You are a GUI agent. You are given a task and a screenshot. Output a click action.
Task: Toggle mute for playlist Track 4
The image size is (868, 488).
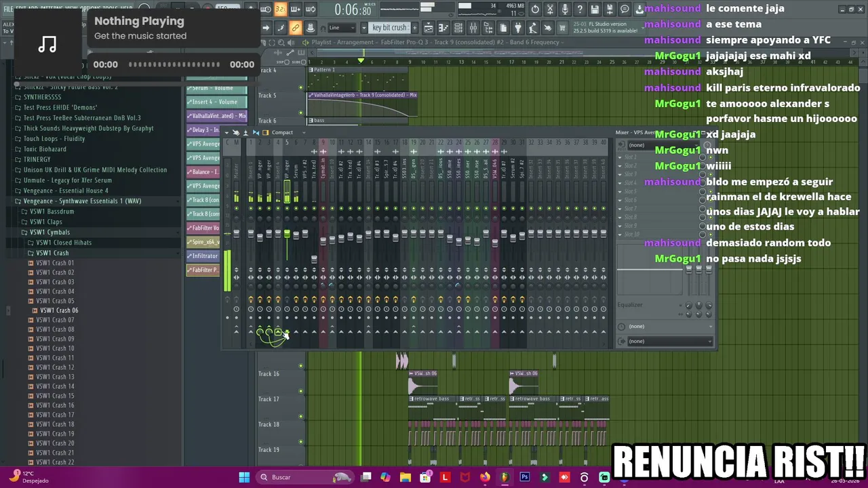[301, 87]
